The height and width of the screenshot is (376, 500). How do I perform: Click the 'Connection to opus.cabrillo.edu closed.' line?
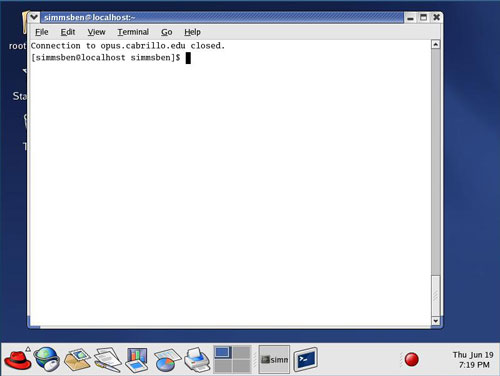[128, 46]
